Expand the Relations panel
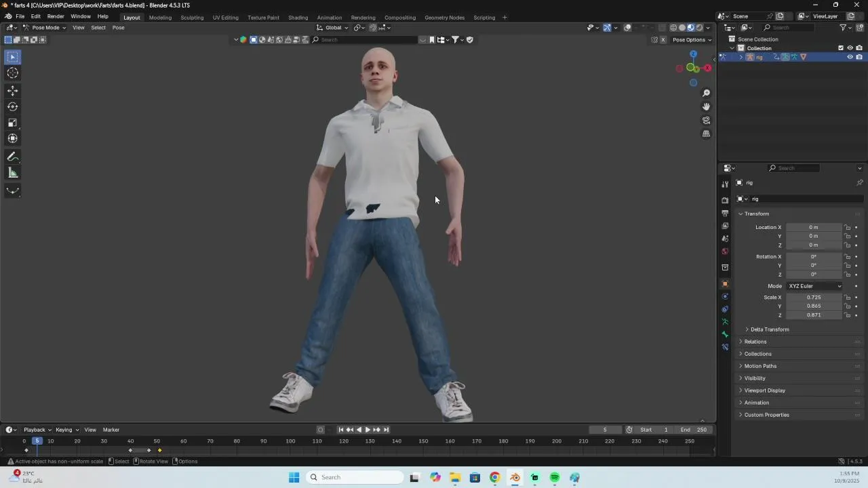 tap(755, 342)
